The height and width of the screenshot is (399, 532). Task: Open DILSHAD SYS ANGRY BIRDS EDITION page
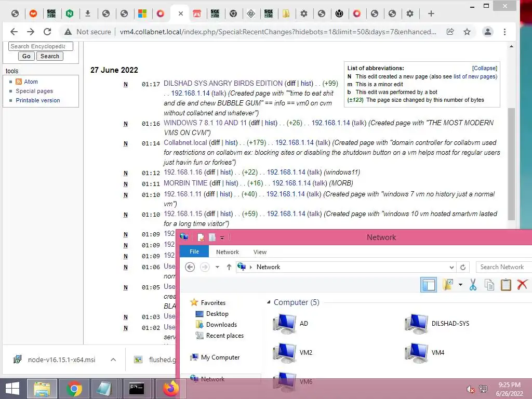tap(223, 84)
